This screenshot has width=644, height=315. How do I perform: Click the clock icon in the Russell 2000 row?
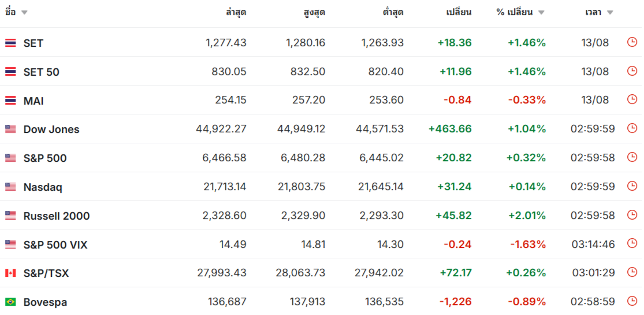coord(632,214)
